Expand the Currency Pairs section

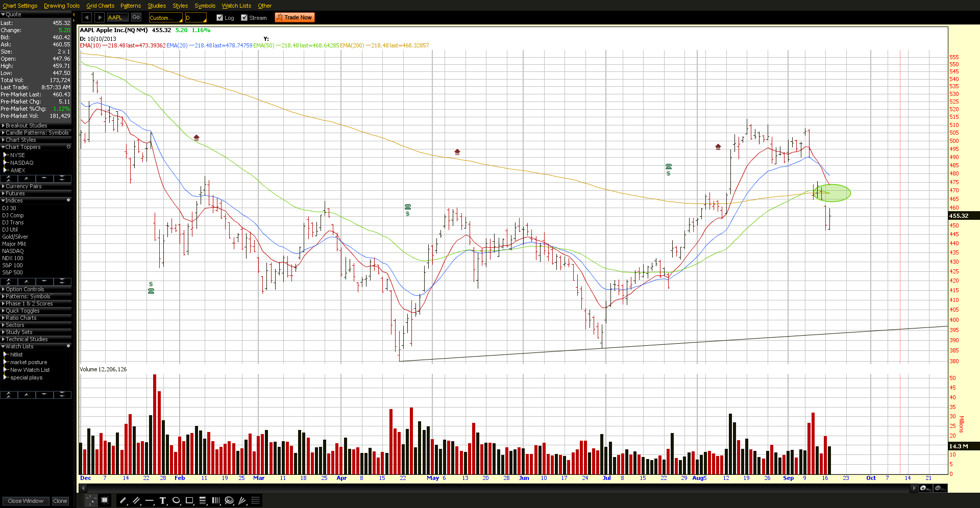coord(36,186)
